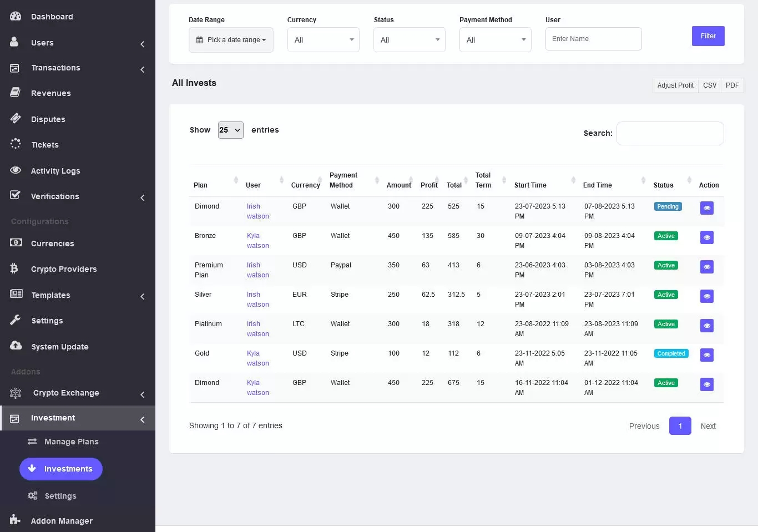The height and width of the screenshot is (532, 758).
Task: Sort the table by Amount column
Action: (x=400, y=185)
